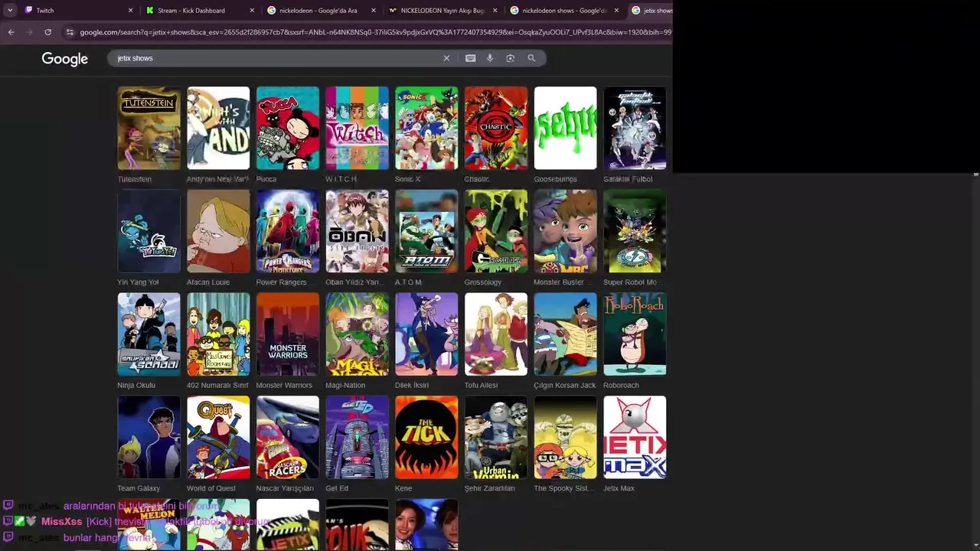This screenshot has width=980, height=551.
Task: Search by image with Lens icon
Action: click(x=510, y=58)
